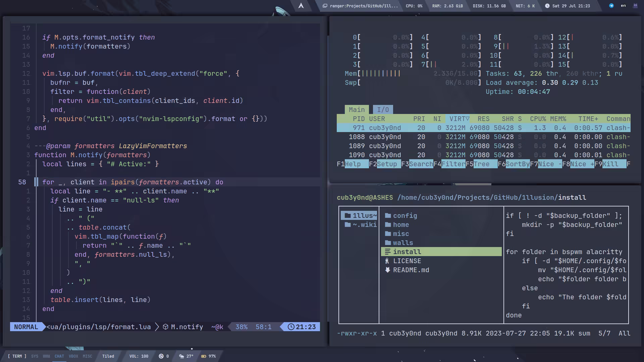Select the LICENSE file entry
Image resolution: width=644 pixels, height=362 pixels.
407,261
